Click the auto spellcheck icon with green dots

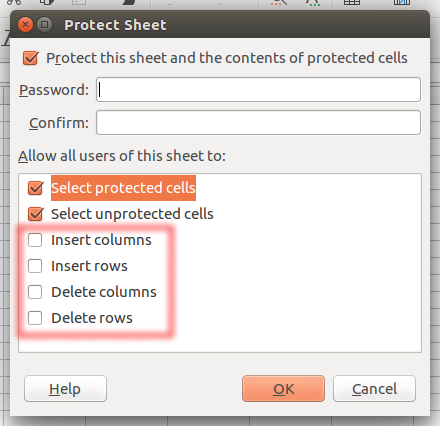(313, 2)
